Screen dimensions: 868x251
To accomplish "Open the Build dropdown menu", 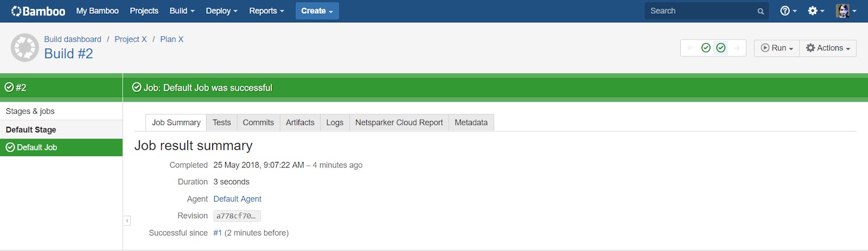I will pyautogui.click(x=182, y=11).
